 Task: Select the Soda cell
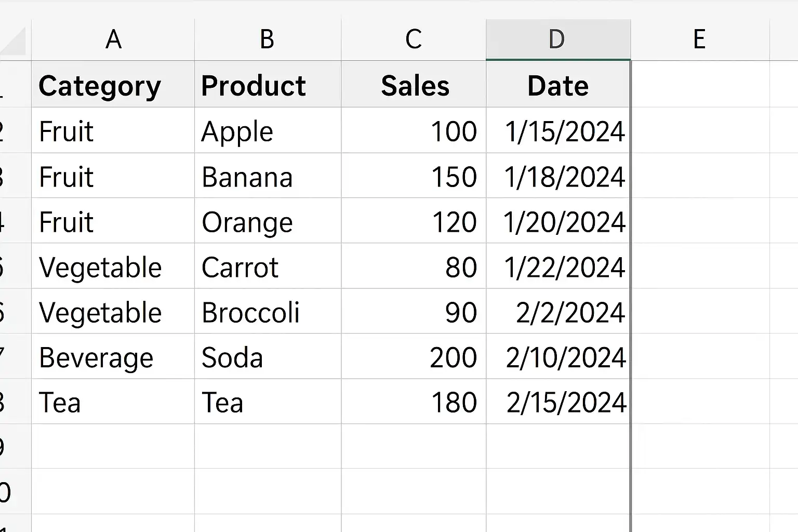click(x=268, y=356)
